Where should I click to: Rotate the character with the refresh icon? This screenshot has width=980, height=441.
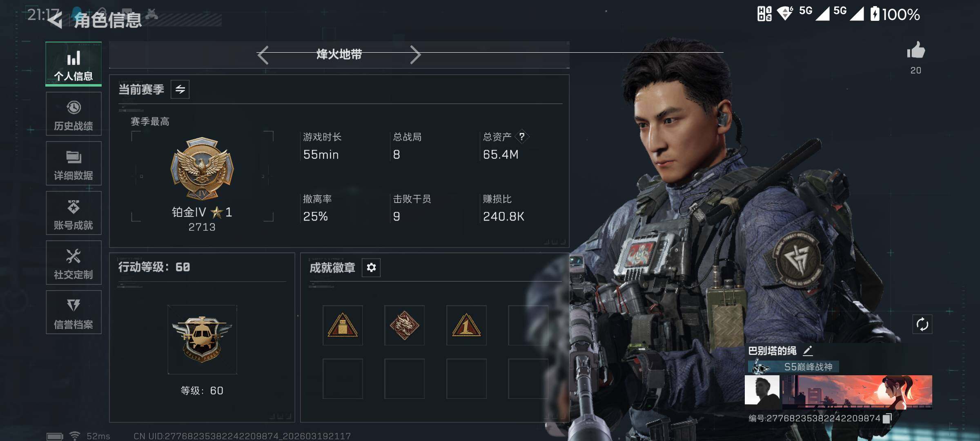tap(922, 325)
